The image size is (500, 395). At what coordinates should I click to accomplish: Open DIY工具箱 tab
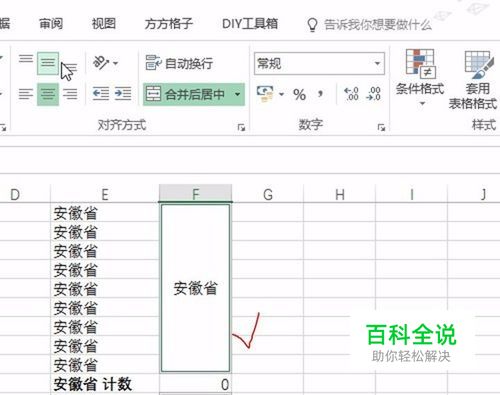click(250, 24)
